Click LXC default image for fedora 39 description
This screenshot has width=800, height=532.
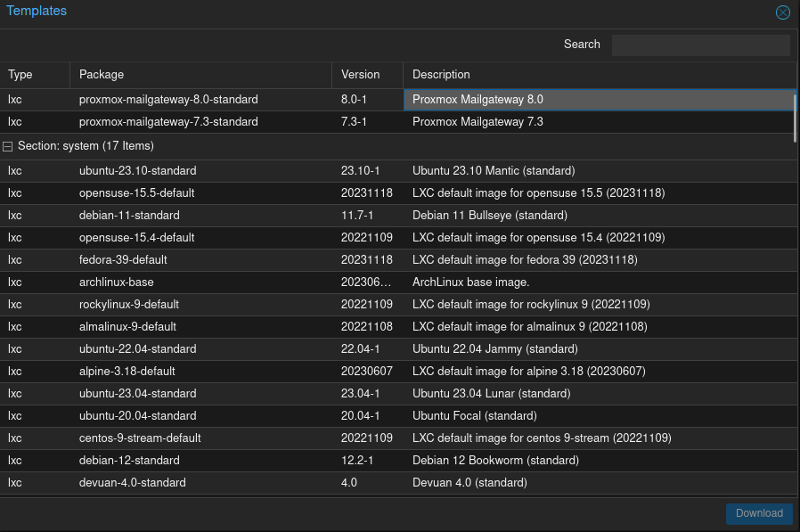click(x=525, y=260)
